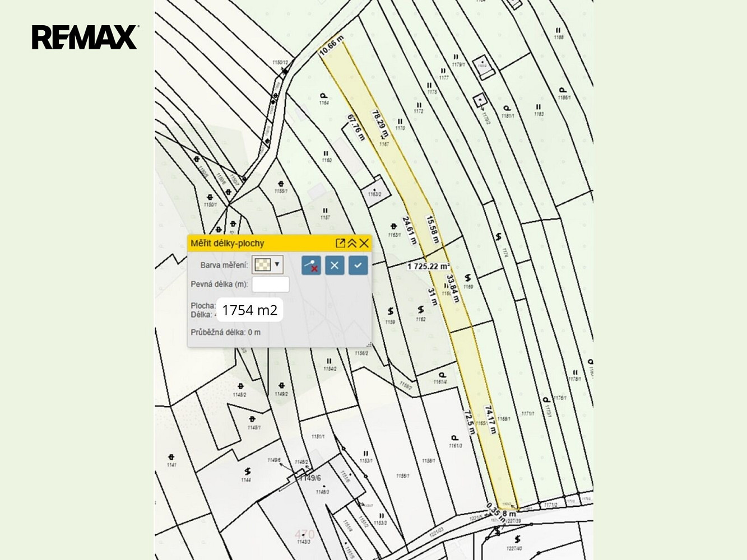
Task: Close the Měřit délky-plochy panel
Action: coord(364,243)
